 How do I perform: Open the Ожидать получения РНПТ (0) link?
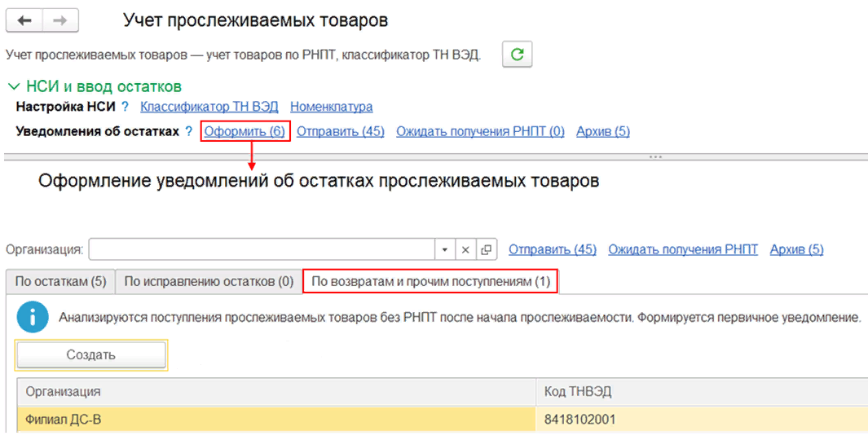[x=480, y=131]
